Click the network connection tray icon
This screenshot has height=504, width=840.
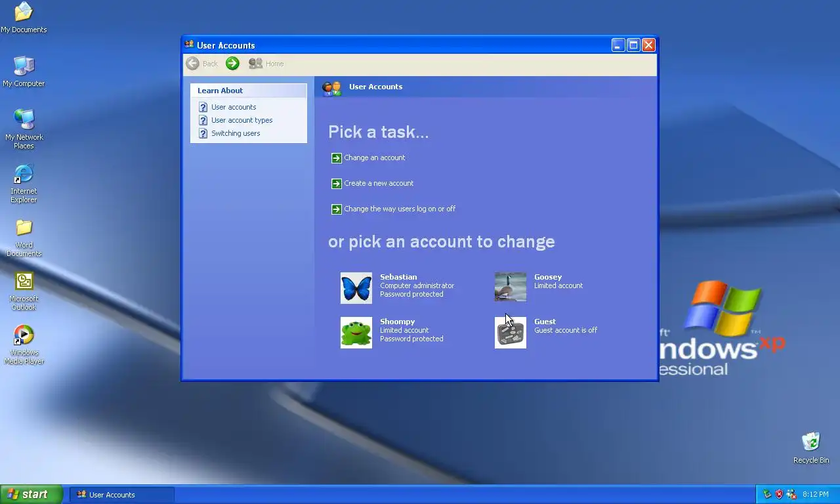click(x=791, y=494)
